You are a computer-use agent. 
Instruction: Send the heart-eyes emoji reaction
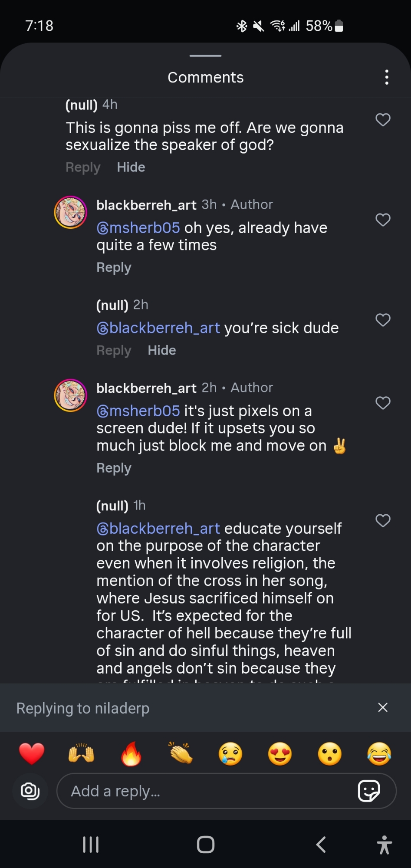coord(280,753)
